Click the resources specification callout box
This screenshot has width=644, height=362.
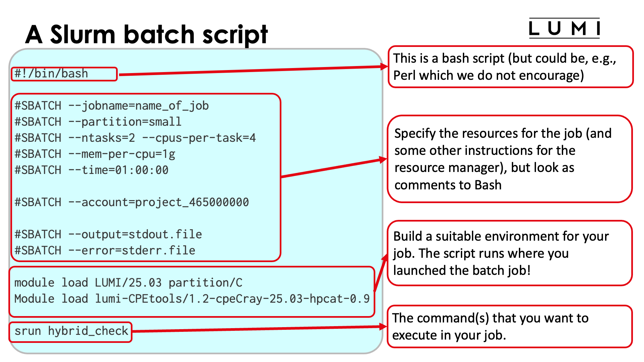510,159
